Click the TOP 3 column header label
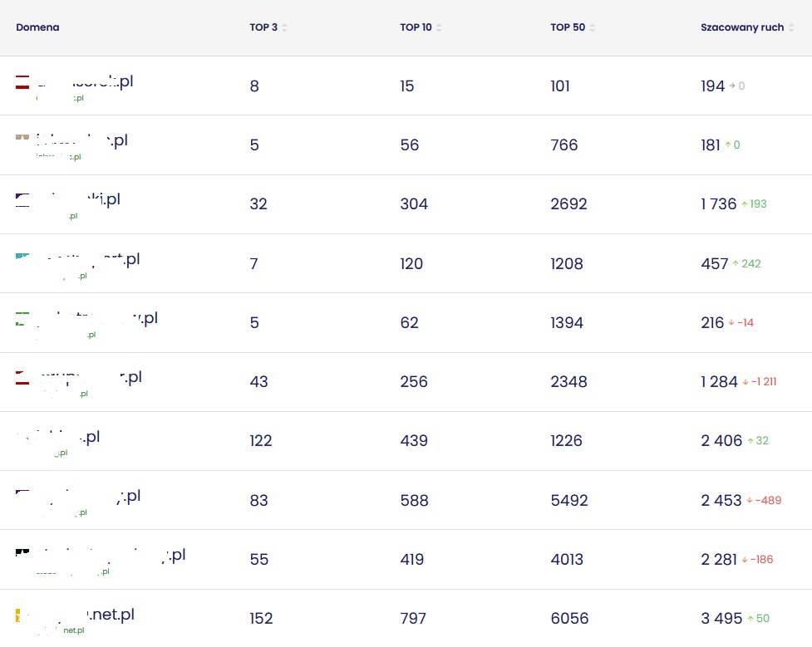Image resolution: width=812 pixels, height=647 pixels. [x=263, y=27]
